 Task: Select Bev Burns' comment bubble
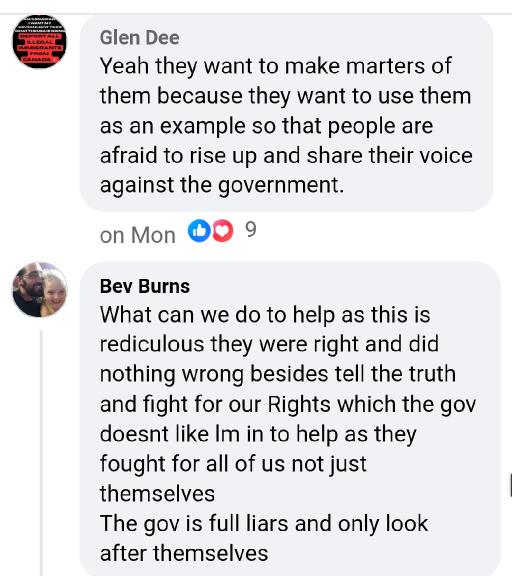pos(290,419)
